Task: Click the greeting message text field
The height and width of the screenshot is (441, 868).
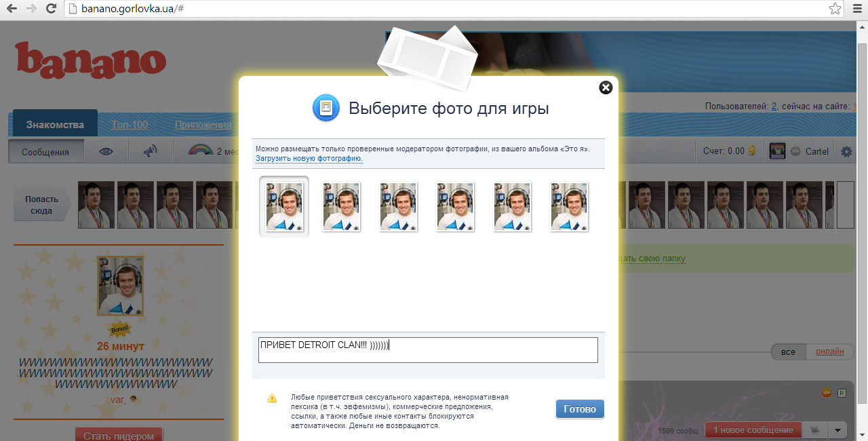Action: coord(428,350)
